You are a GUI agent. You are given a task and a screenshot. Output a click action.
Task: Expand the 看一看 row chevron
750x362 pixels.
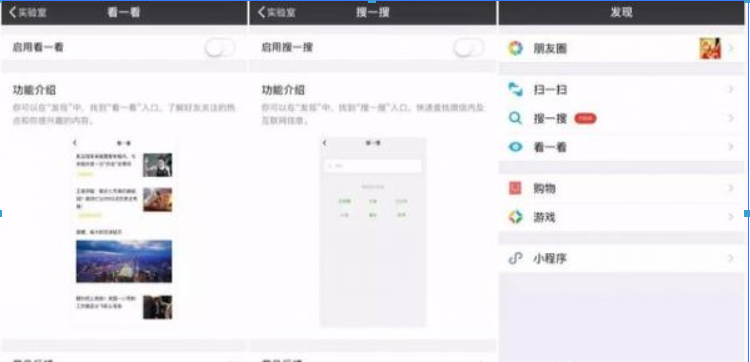[731, 147]
